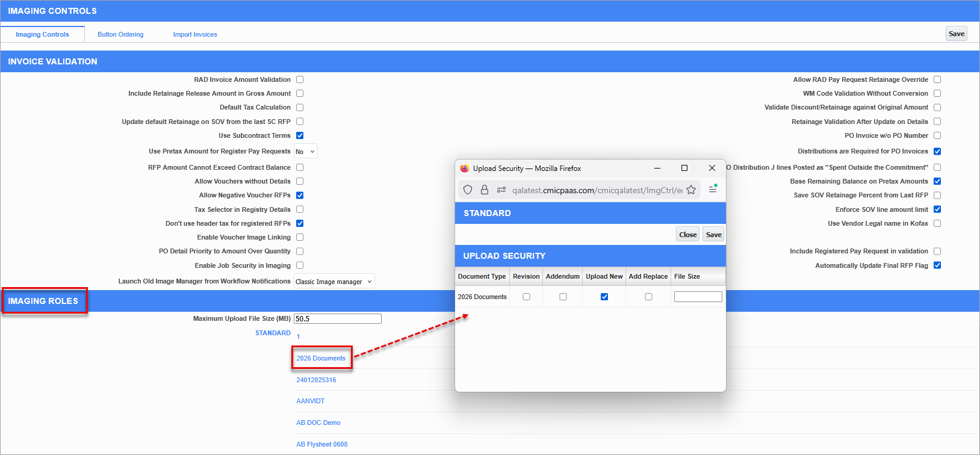Click the padlock site security icon
Screen dimensions: 980x455
485,190
